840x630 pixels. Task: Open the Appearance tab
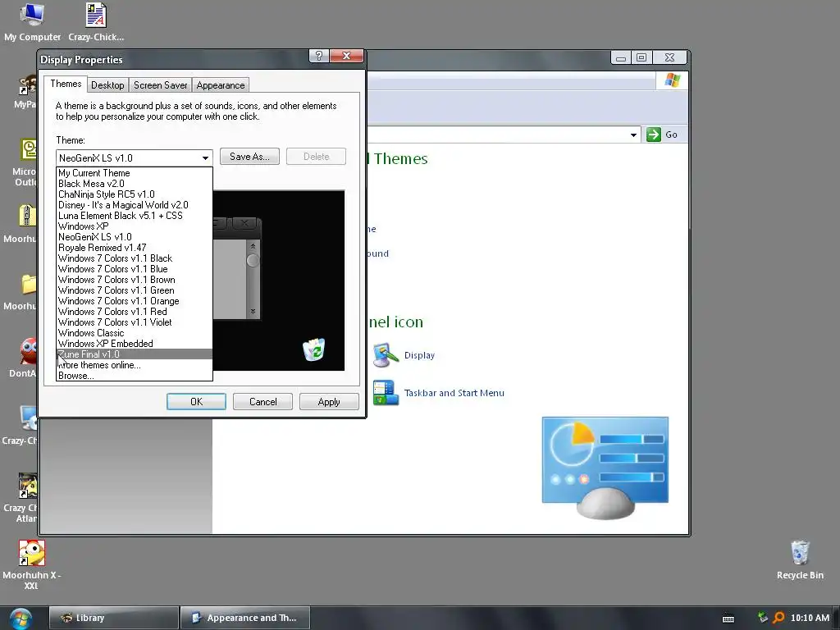[220, 85]
